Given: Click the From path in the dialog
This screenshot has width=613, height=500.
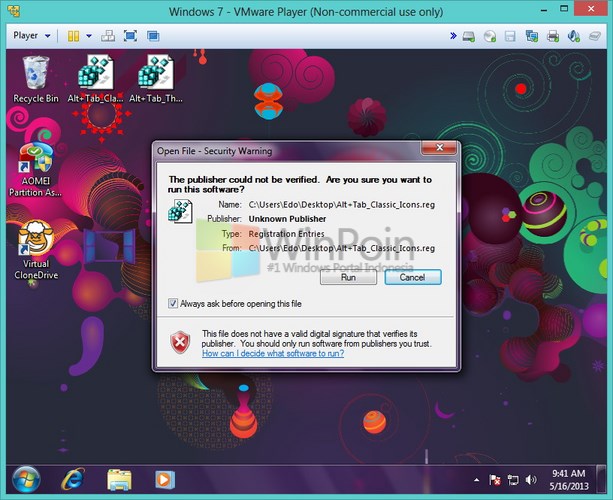Looking at the screenshot, I should pos(342,248).
